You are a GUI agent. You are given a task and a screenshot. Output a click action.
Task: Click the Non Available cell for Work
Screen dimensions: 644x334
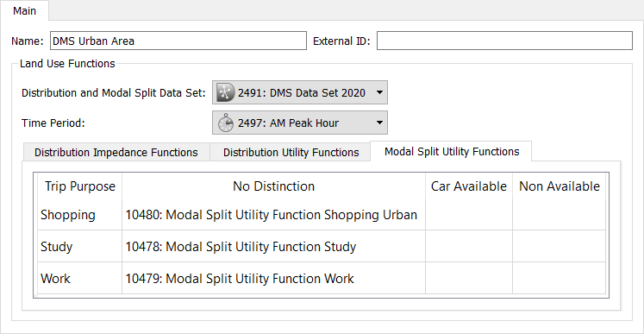pyautogui.click(x=560, y=279)
